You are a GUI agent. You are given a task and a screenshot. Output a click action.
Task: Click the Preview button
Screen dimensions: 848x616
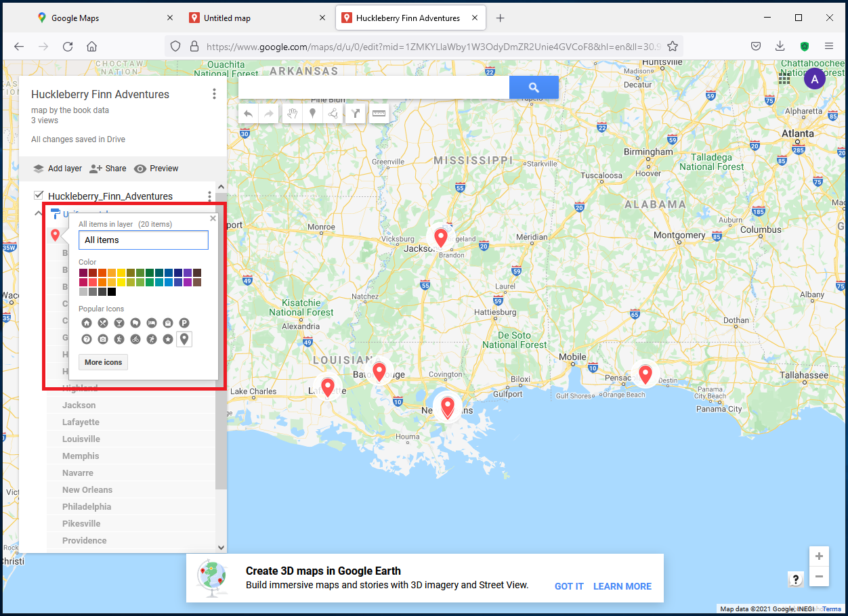point(156,169)
